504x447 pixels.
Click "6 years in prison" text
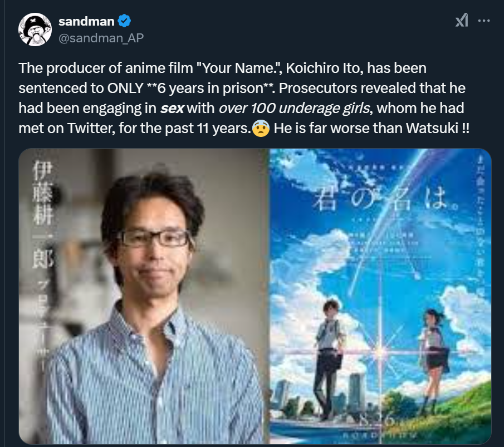tap(210, 88)
